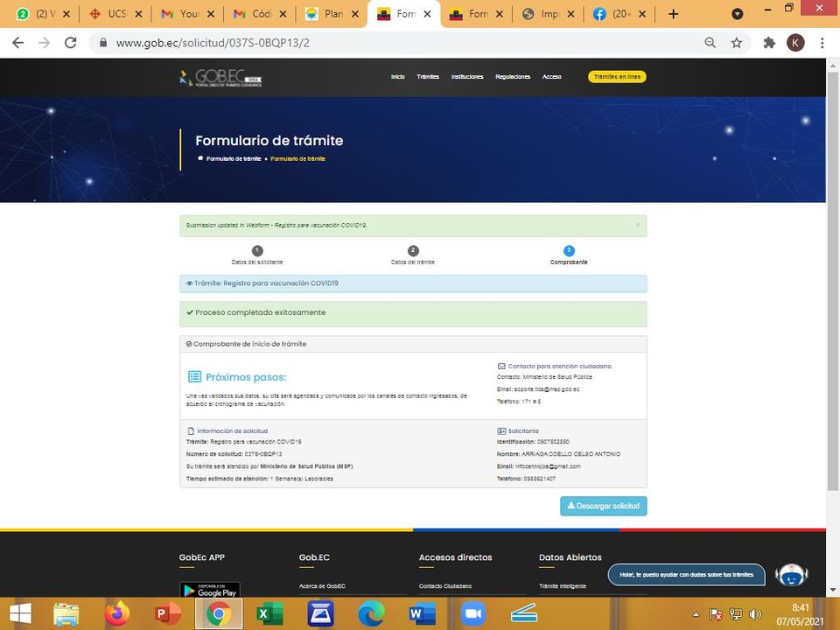
Task: Open the Trámites menu item
Action: [x=428, y=77]
